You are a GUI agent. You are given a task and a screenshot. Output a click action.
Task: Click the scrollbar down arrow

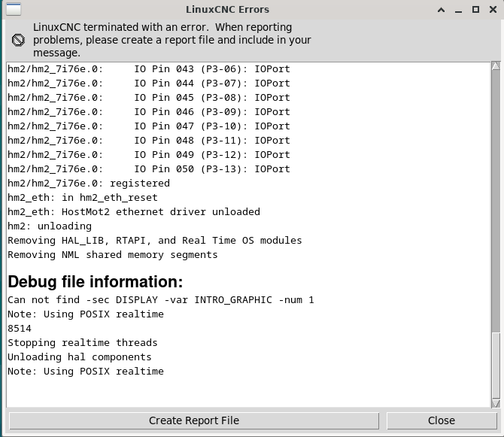pos(496,404)
